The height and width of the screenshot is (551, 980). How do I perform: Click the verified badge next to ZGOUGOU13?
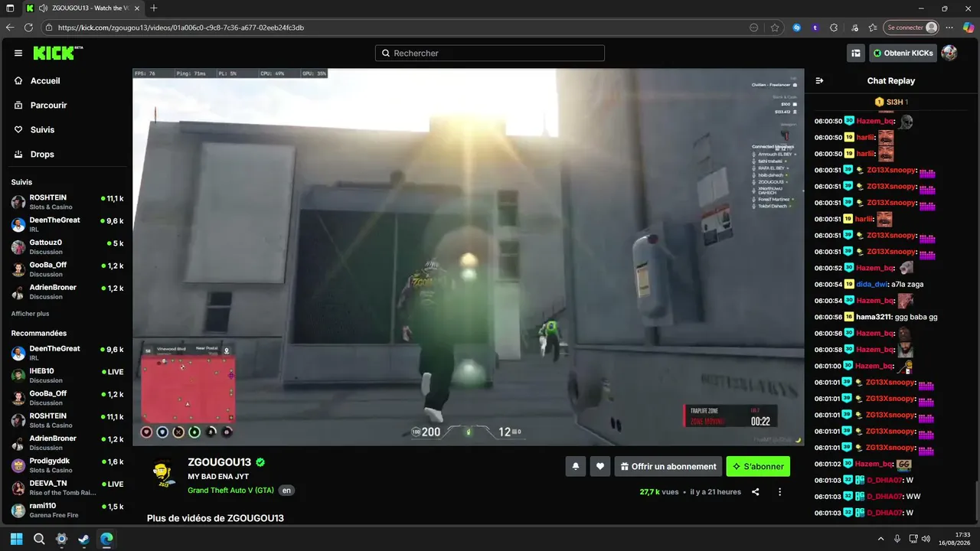[x=260, y=462]
